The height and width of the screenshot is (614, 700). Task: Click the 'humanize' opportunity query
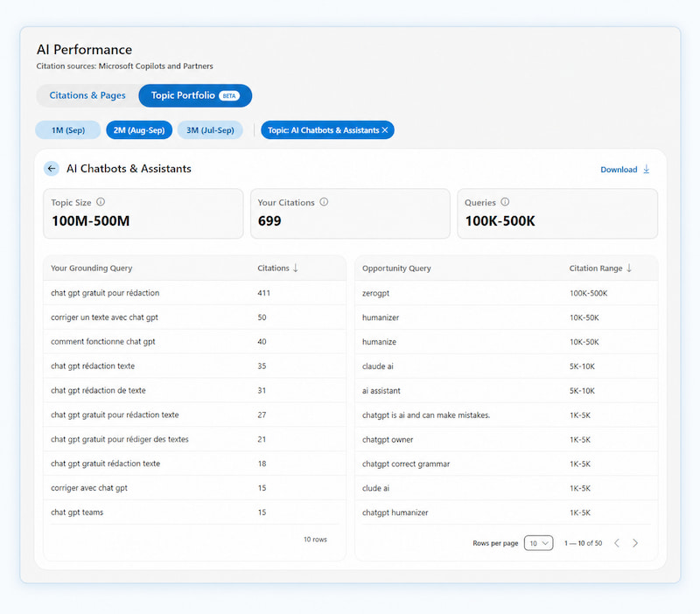[379, 342]
